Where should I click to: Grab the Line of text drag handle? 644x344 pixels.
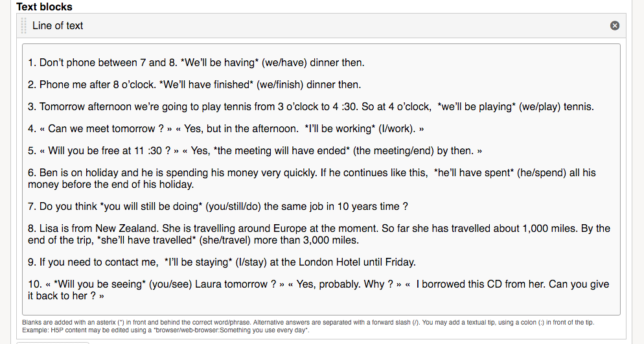[x=23, y=25]
